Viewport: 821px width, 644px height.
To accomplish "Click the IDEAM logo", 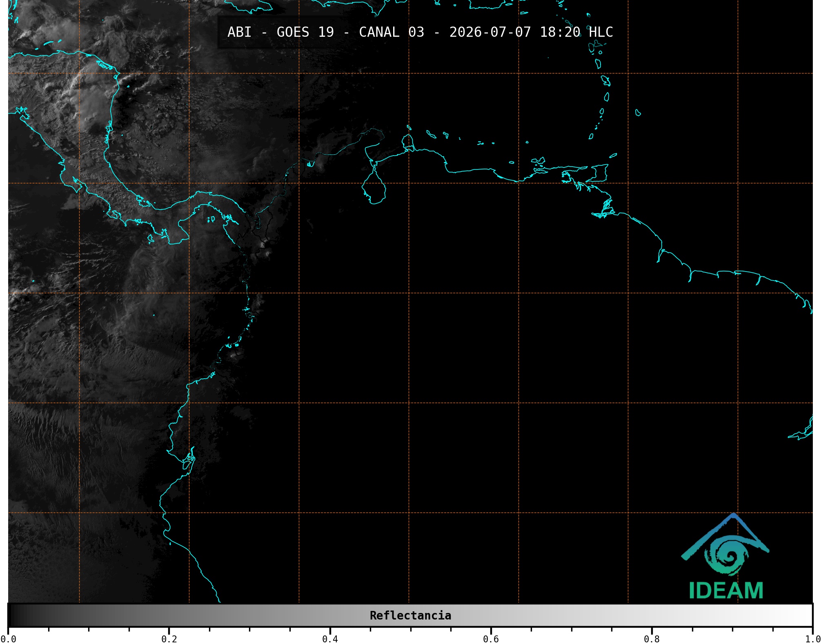I will [725, 556].
